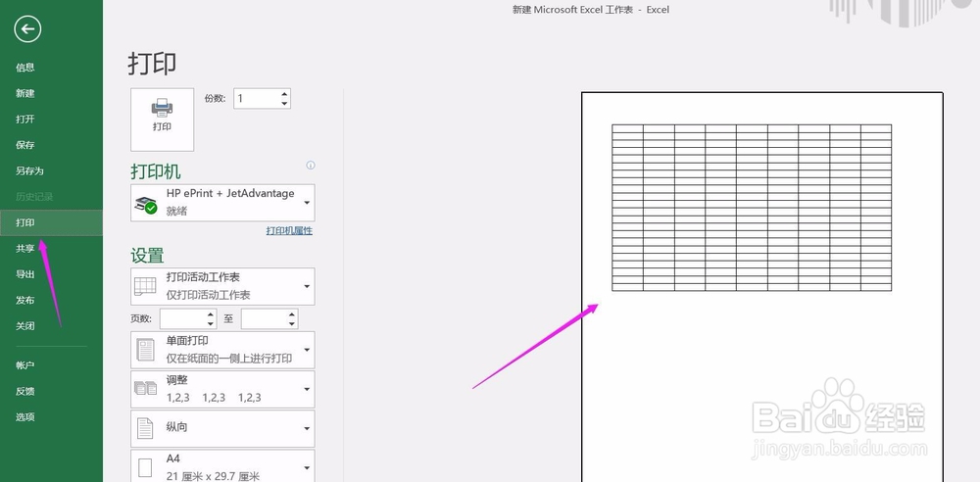
Task: Decrease copies with the 份数 down arrow
Action: pyautogui.click(x=285, y=103)
